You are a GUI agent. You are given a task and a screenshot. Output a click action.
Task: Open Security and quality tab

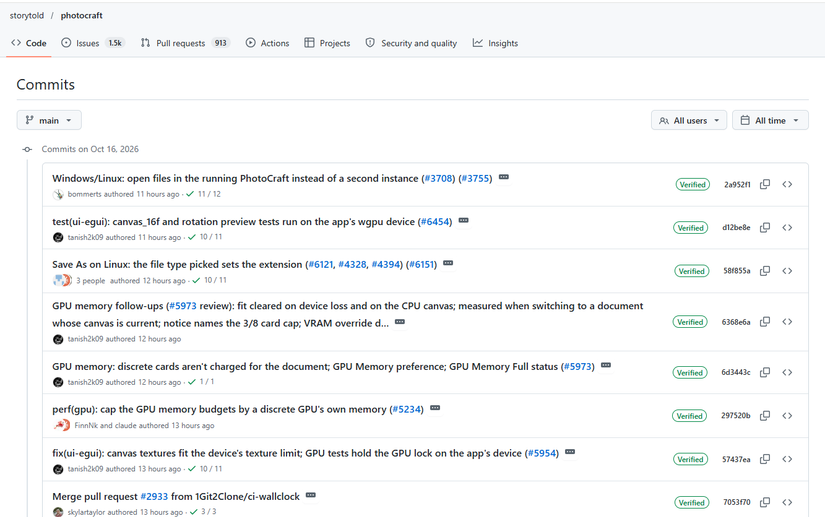[x=411, y=43]
